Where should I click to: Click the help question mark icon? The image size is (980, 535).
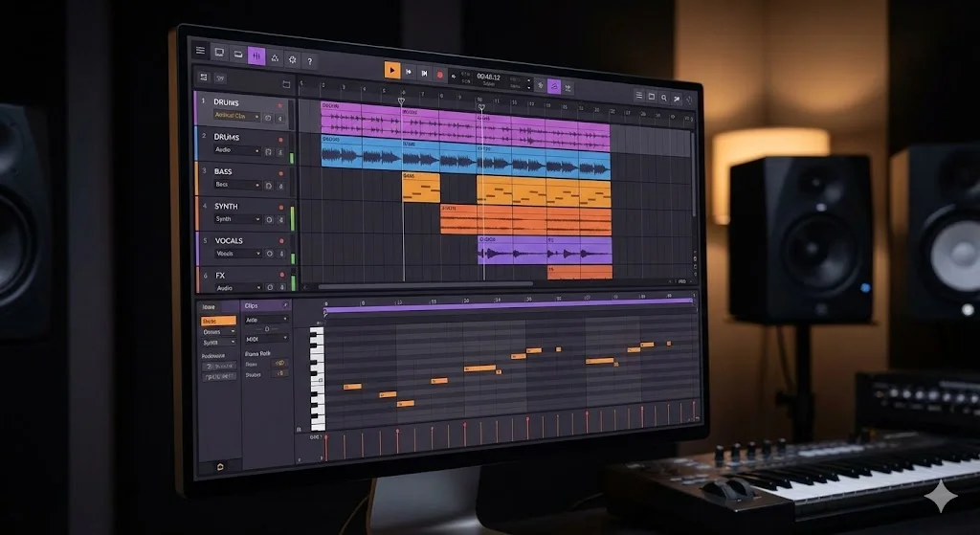[x=309, y=61]
